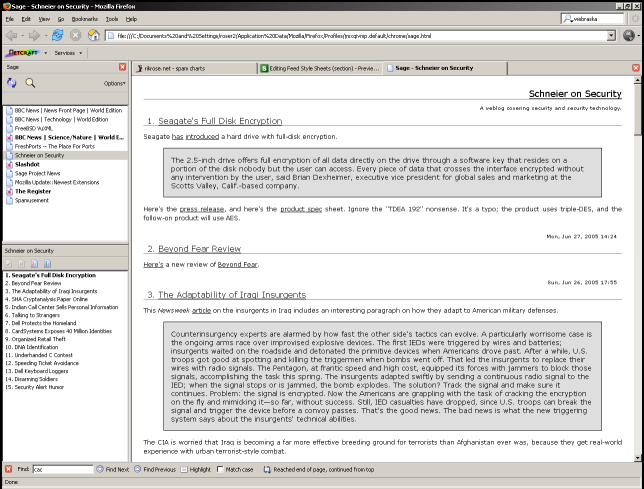Open the Netcraft Services dropdown

click(68, 53)
